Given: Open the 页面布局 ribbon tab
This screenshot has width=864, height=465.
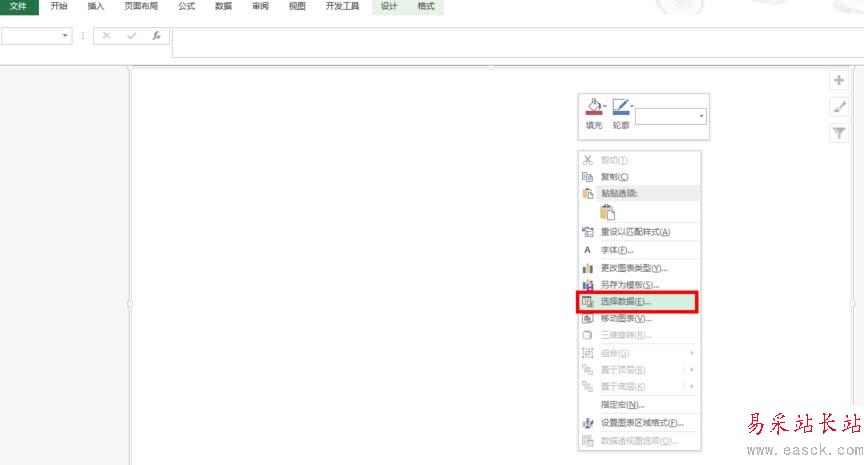Looking at the screenshot, I should [x=141, y=7].
